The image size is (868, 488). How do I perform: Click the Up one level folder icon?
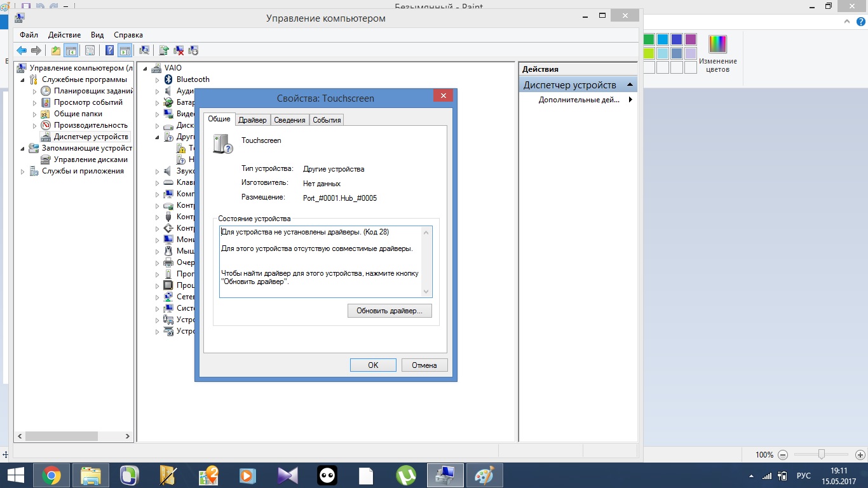pos(56,51)
